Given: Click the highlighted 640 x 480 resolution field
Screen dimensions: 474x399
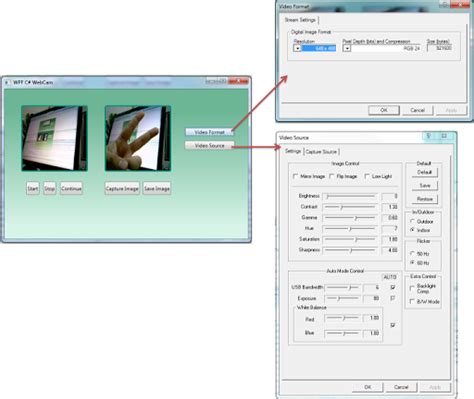Looking at the screenshot, I should coord(319,49).
